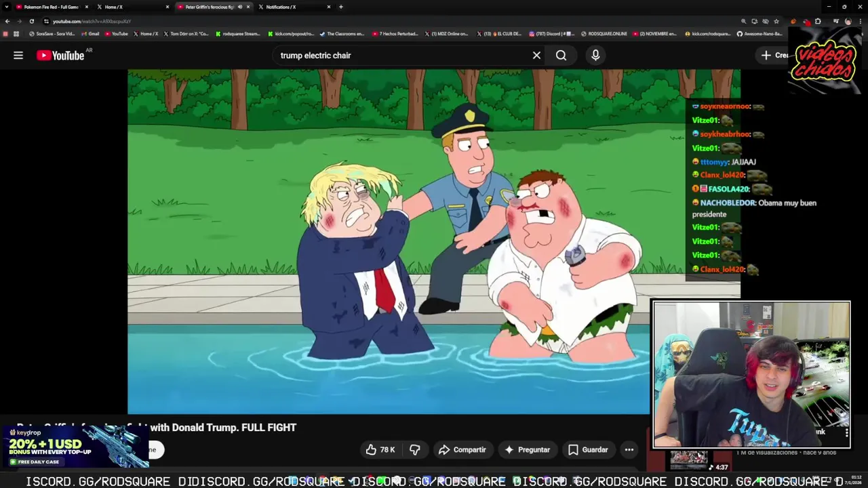This screenshot has height=488, width=868.
Task: Bookmark this page with the star
Action: [776, 21]
